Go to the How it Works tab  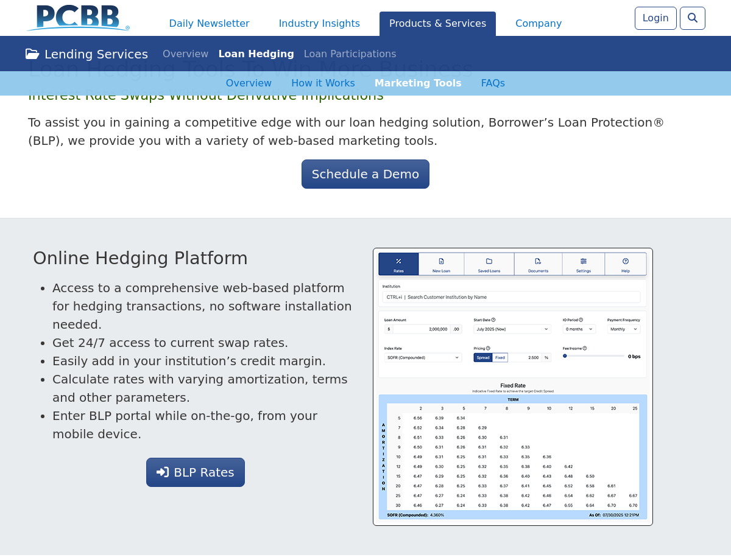(323, 83)
